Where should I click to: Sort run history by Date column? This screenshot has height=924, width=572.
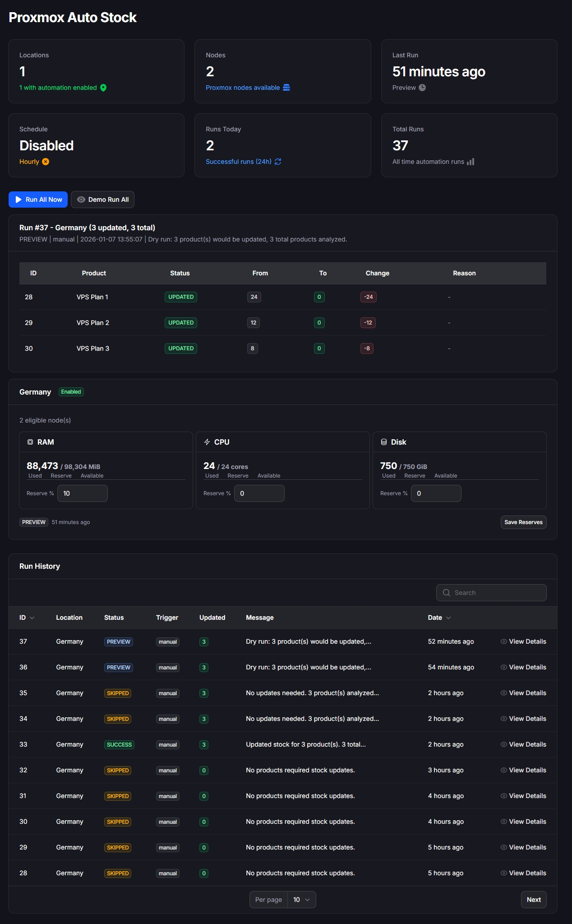[x=439, y=618]
